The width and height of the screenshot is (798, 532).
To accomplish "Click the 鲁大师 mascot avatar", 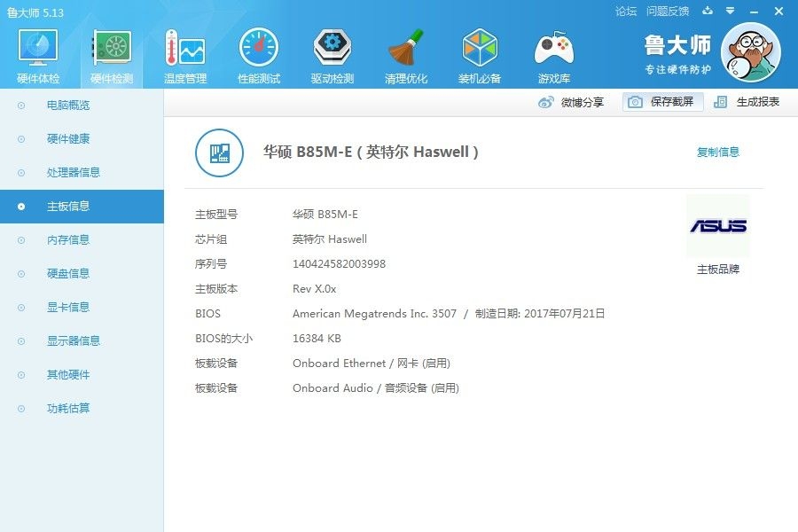I will pos(751,52).
